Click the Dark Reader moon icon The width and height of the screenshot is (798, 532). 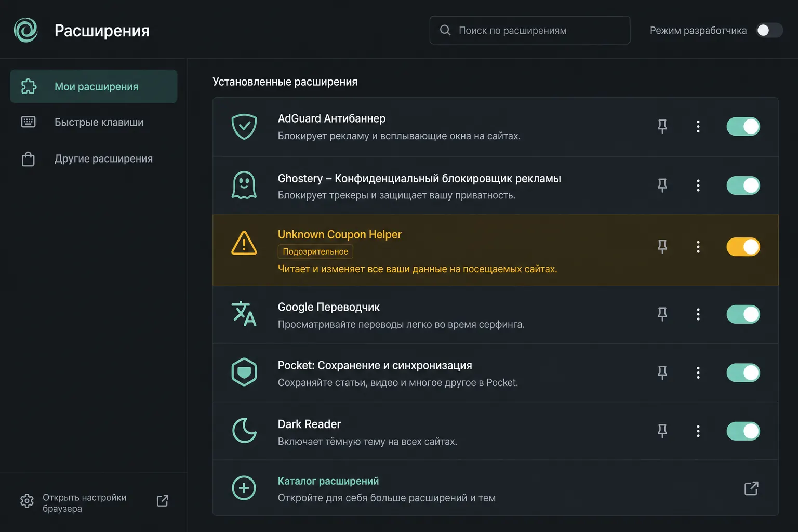(x=244, y=431)
